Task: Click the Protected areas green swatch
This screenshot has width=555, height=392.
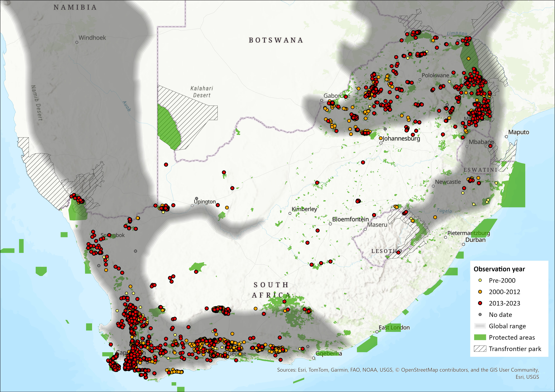Action: tap(480, 337)
